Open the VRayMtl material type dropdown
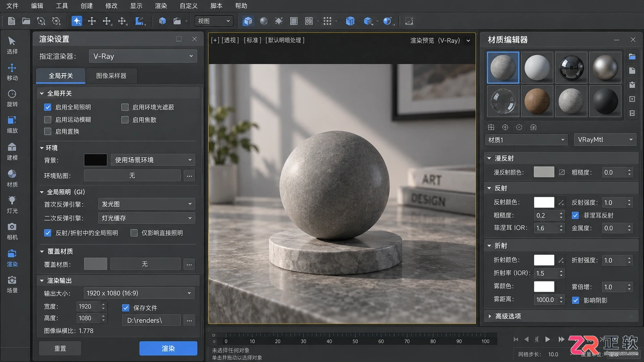The image size is (644, 362). pos(605,139)
